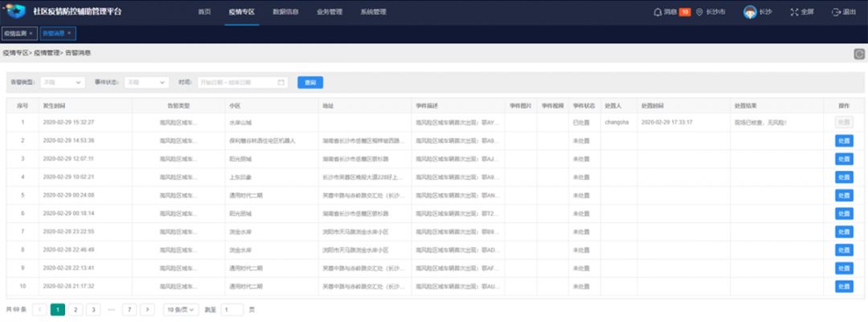This screenshot has width=868, height=322.
Task: Click timestamp 2020-02-29 10:02:21
Action: point(68,177)
